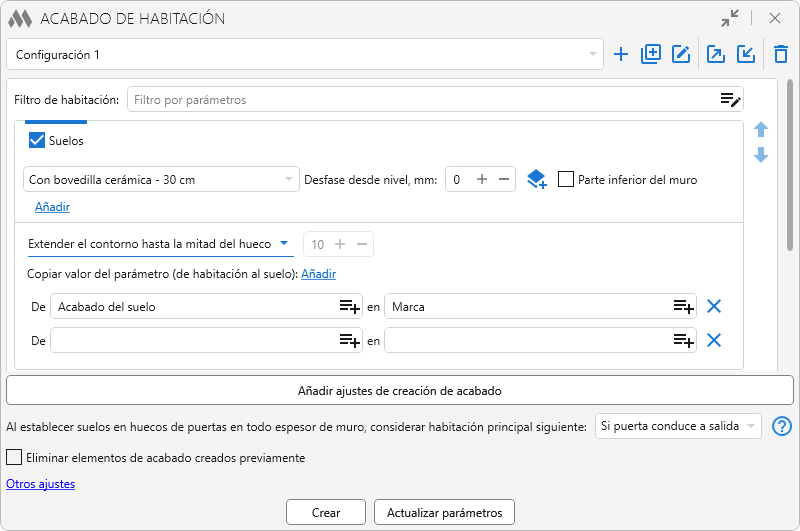The height and width of the screenshot is (531, 800).
Task: Click the rename configuration pencil icon
Action: [x=682, y=55]
